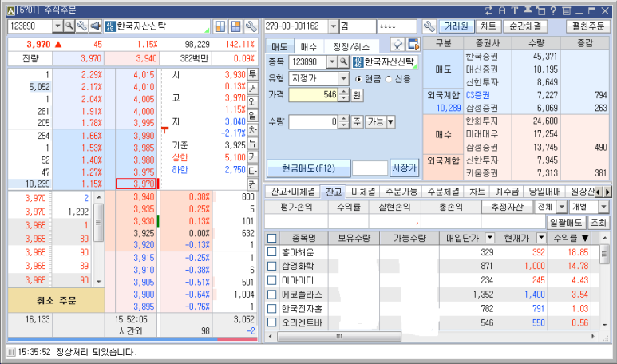The height and width of the screenshot is (364, 617).
Task: Click the key icon next to the password field
Action: (429, 26)
